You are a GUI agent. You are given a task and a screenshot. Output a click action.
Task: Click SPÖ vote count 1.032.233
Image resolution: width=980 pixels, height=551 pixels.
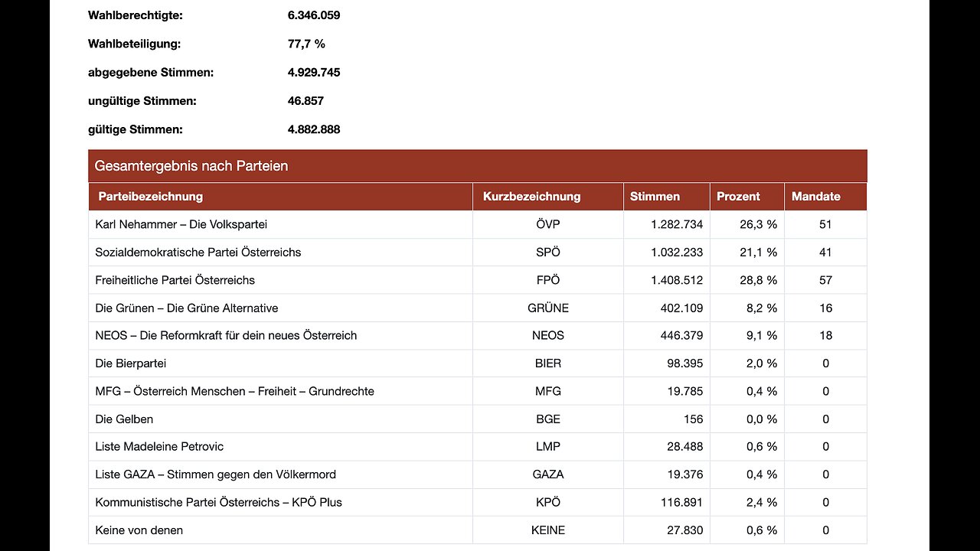tap(677, 253)
